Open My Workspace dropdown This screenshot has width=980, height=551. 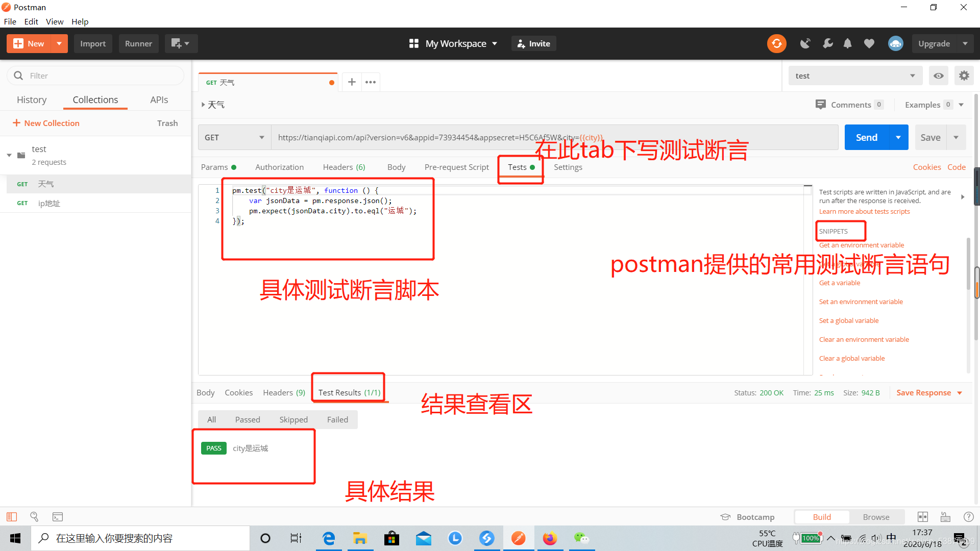[453, 43]
